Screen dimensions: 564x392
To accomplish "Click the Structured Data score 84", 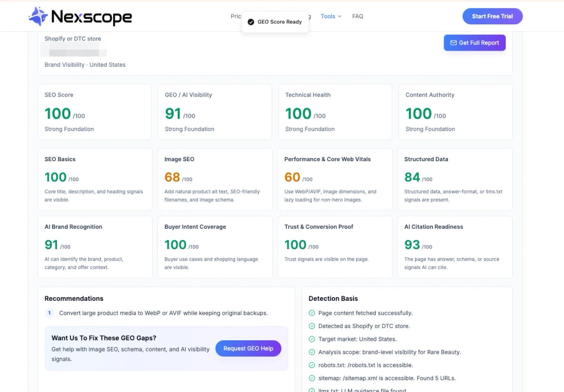I will (412, 177).
